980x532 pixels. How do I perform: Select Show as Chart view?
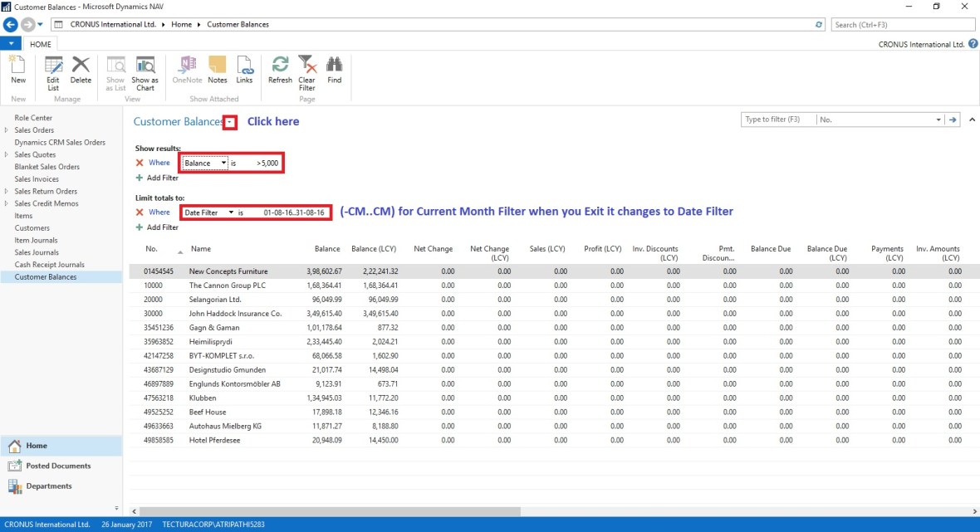145,71
